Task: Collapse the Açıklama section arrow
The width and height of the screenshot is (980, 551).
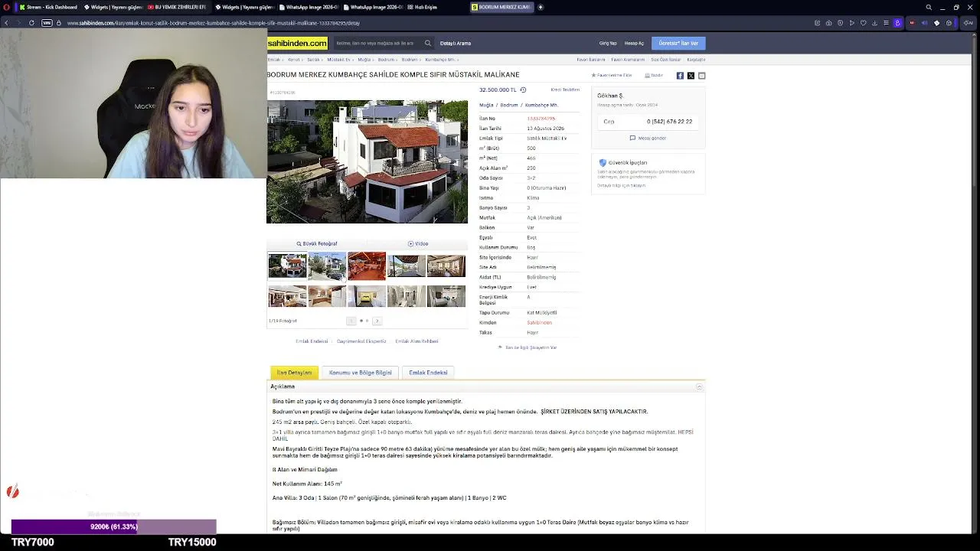Action: [699, 386]
